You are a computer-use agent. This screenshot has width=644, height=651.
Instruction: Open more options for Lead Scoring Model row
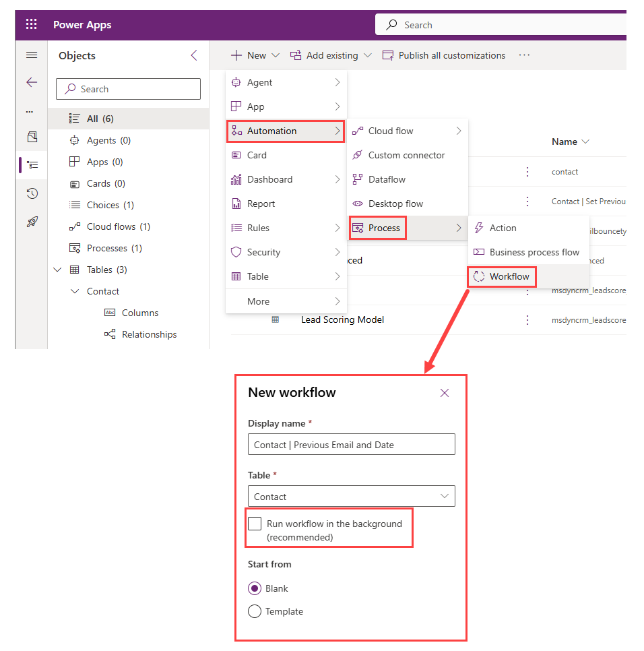527,319
